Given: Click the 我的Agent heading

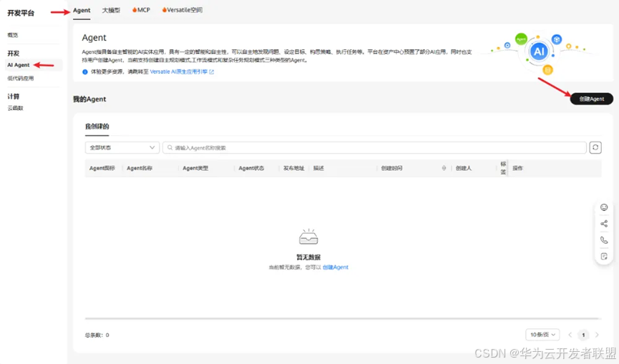Looking at the screenshot, I should pyautogui.click(x=89, y=99).
